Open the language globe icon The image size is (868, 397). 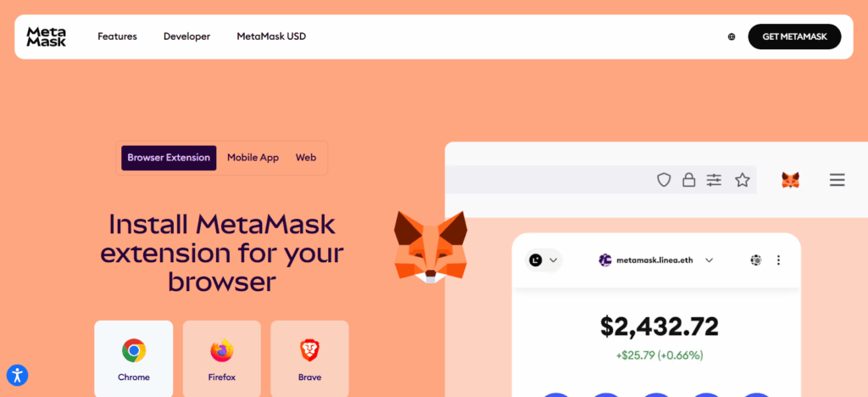(732, 36)
